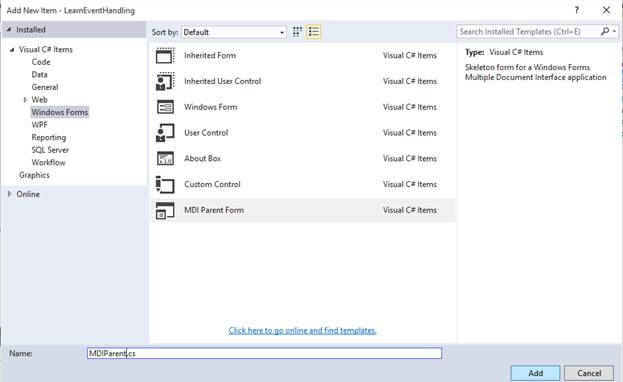Select the Code category

click(x=41, y=62)
